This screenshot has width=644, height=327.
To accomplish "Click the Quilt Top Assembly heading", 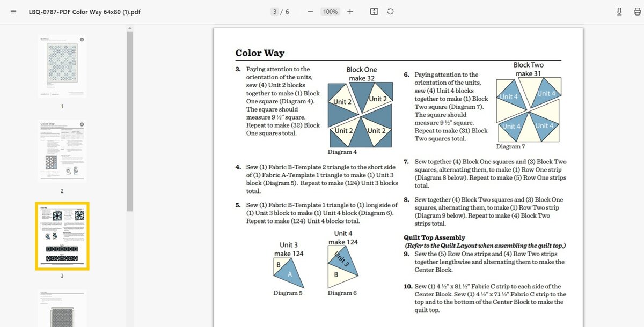I will [434, 237].
